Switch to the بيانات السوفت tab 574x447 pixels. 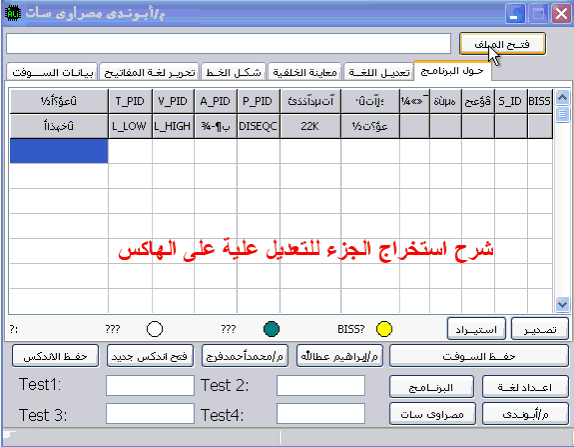point(52,72)
